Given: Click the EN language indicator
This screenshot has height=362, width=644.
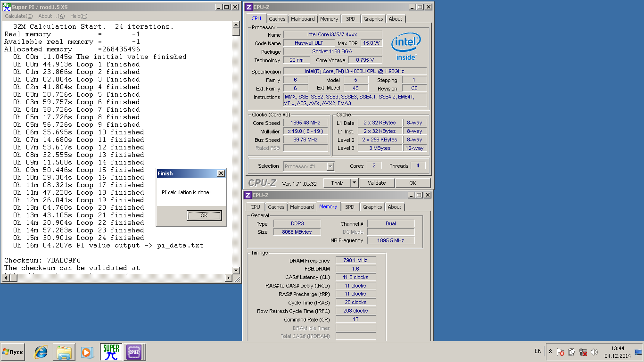Looking at the screenshot, I should 538,351.
